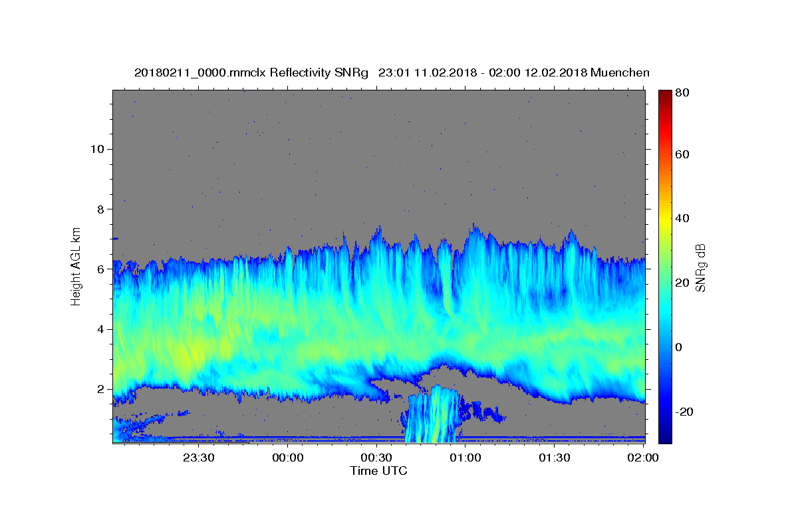Click the '01:00' time tick label

(465, 458)
